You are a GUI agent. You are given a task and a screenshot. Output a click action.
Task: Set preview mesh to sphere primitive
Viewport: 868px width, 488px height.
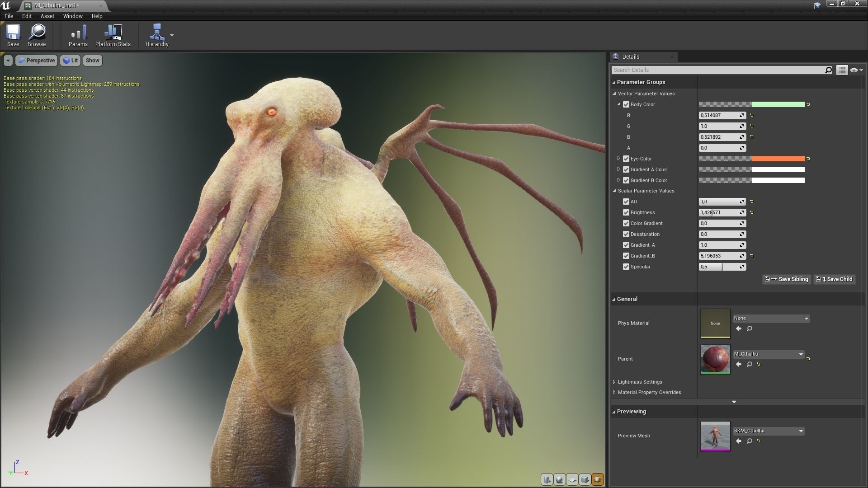(x=559, y=479)
